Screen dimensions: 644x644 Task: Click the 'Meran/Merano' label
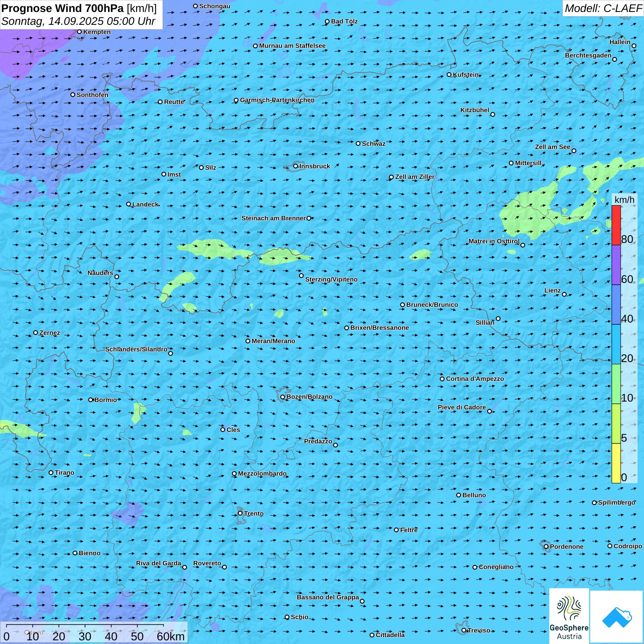click(x=273, y=341)
